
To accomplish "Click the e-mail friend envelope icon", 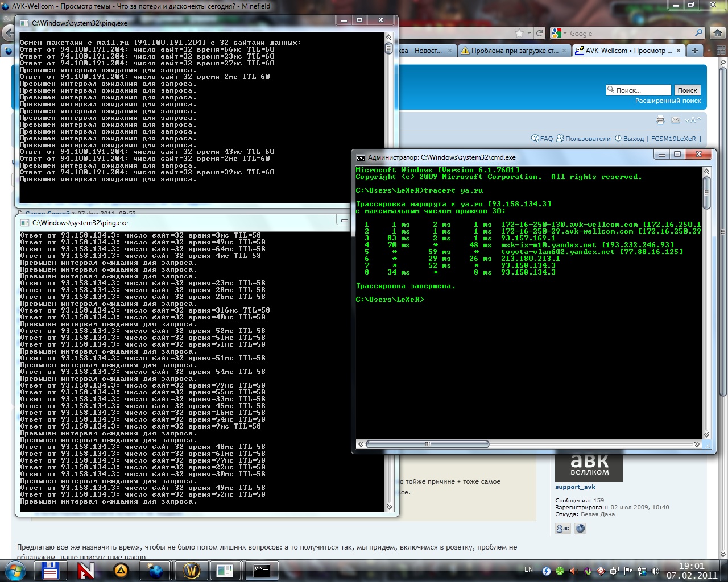I will pos(676,120).
